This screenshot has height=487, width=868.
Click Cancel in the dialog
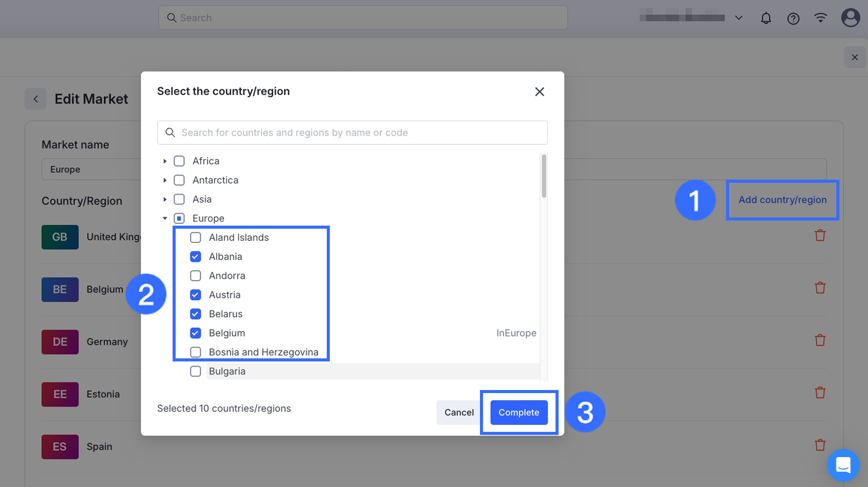459,412
